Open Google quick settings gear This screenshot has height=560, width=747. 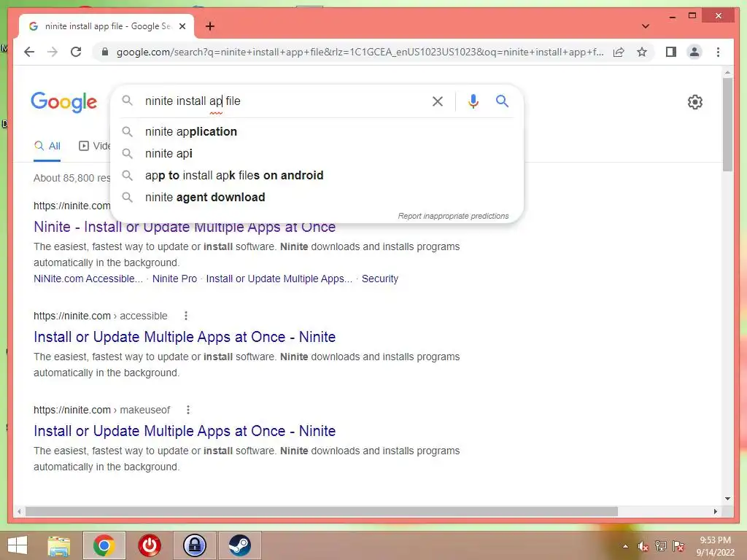tap(695, 102)
